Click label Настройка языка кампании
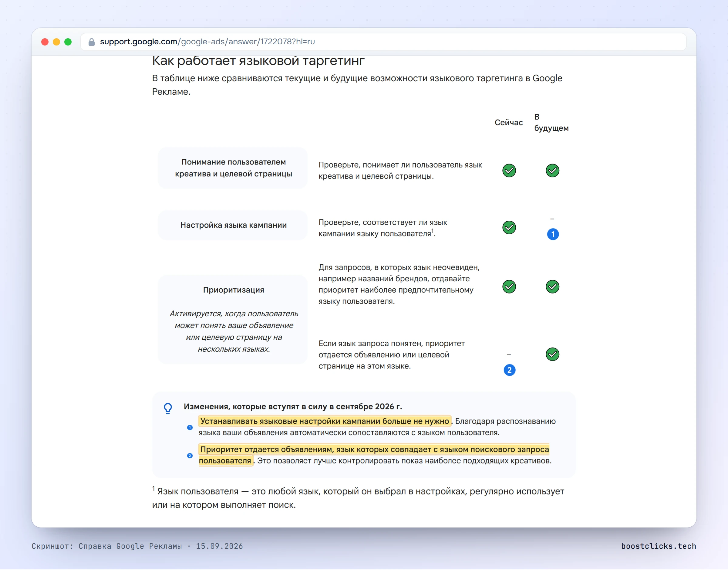Image resolution: width=728 pixels, height=570 pixels. click(234, 225)
